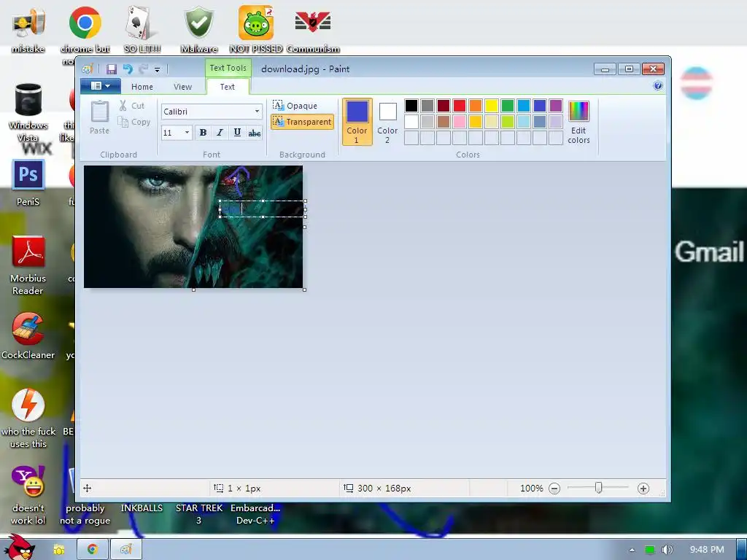Pick the green color swatch

coord(508,105)
